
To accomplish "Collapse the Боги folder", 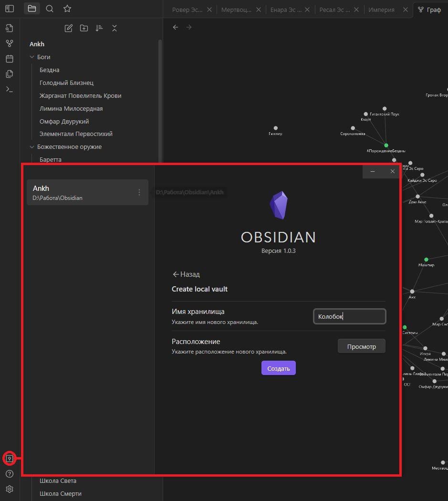I will coord(32,57).
